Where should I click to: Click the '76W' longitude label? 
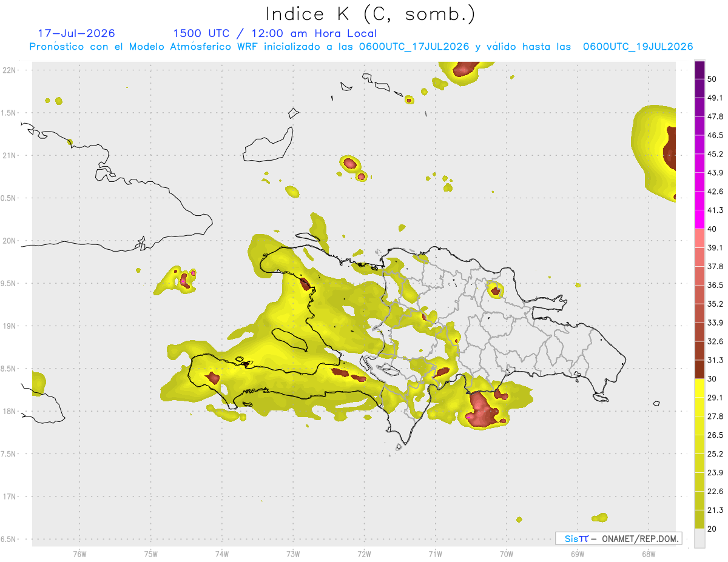tap(79, 554)
